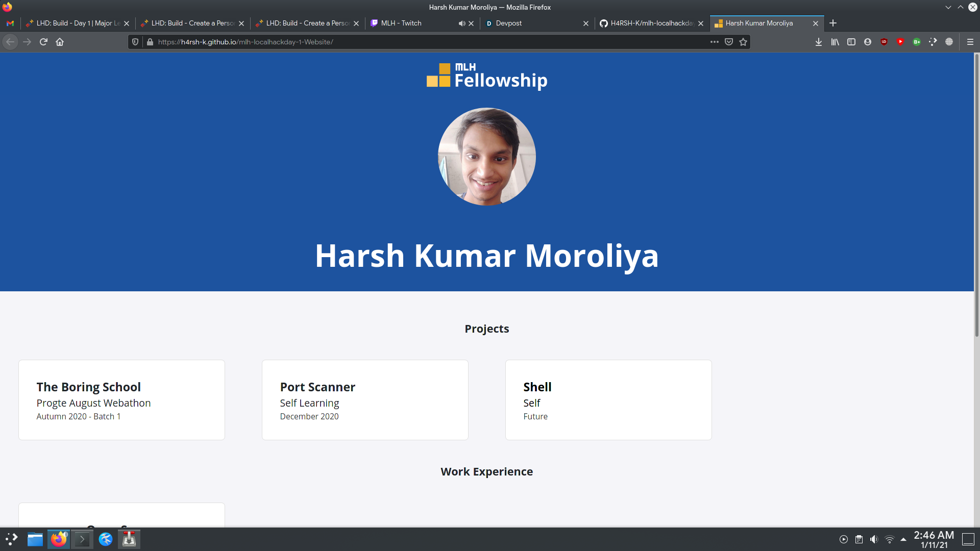Image resolution: width=980 pixels, height=551 pixels.
Task: Click the Firefox Account avatar icon
Action: [868, 42]
